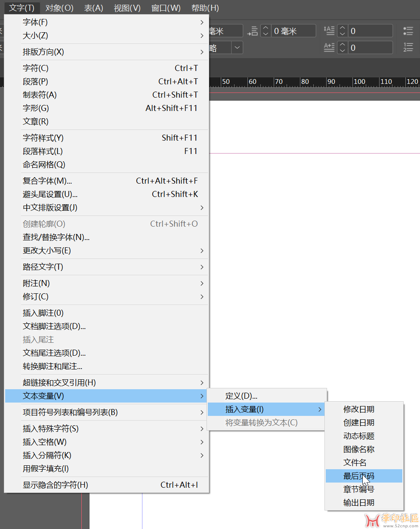Open 制表符(A) from the menu
Screen dimensions: 420x529
click(x=107, y=95)
